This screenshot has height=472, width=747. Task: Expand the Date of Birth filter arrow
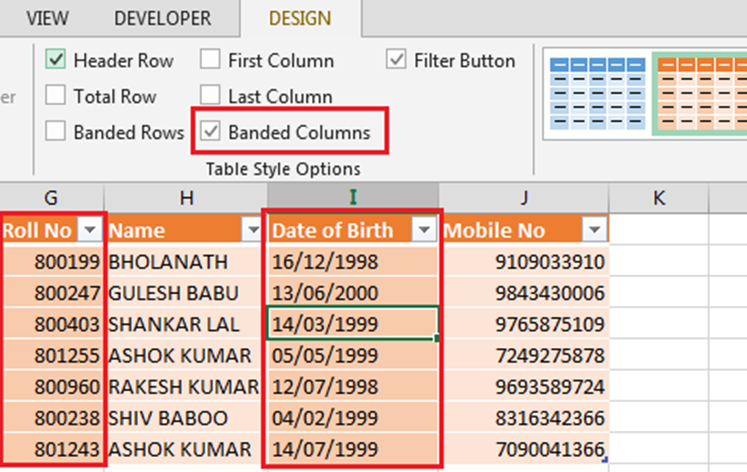(x=425, y=231)
